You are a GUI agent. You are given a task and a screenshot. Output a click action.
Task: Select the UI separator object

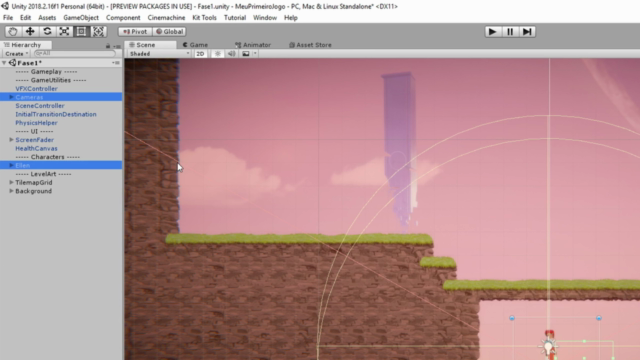(x=34, y=131)
